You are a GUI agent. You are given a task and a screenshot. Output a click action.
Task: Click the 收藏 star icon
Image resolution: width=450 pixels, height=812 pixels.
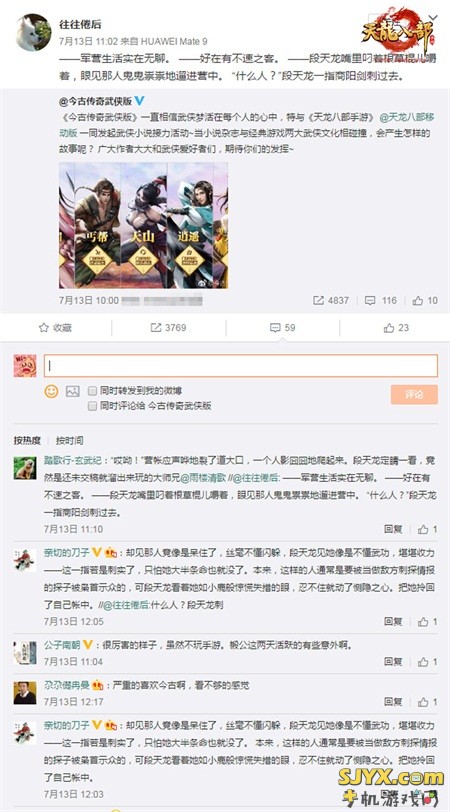click(x=44, y=328)
